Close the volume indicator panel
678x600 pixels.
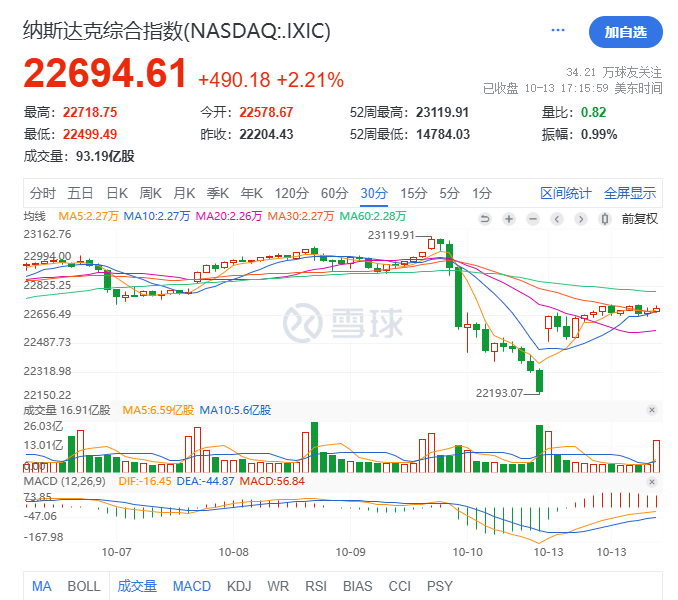click(x=651, y=410)
